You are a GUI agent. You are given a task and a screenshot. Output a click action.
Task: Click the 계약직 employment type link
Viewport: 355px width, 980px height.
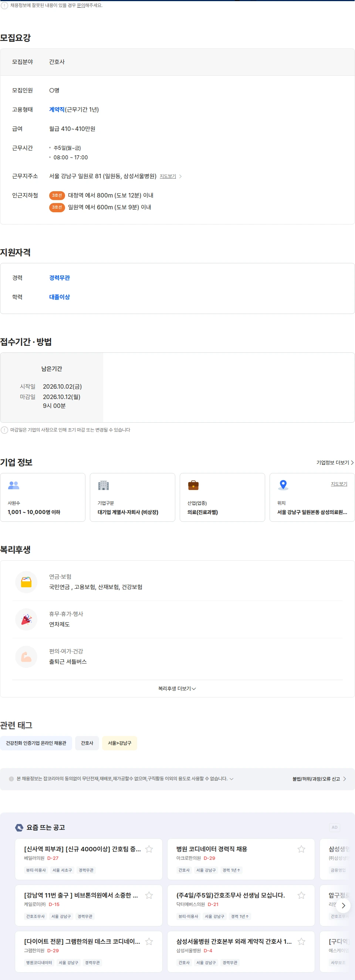57,109
